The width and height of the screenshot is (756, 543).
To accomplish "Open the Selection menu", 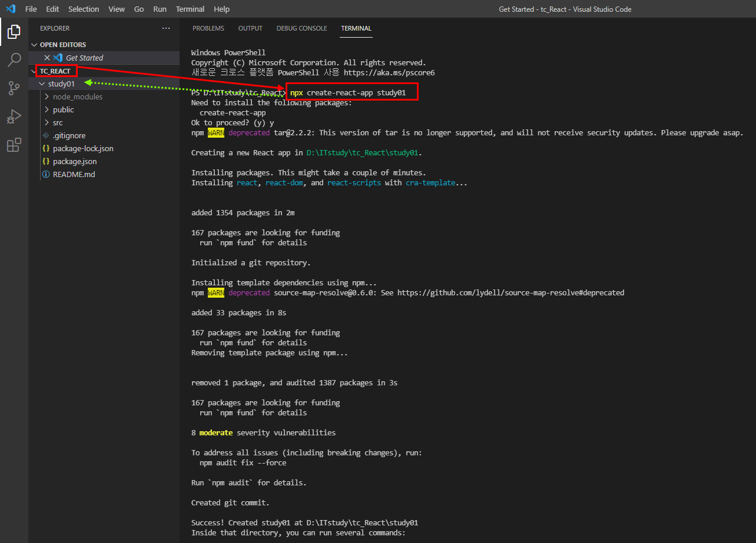I will click(x=84, y=9).
